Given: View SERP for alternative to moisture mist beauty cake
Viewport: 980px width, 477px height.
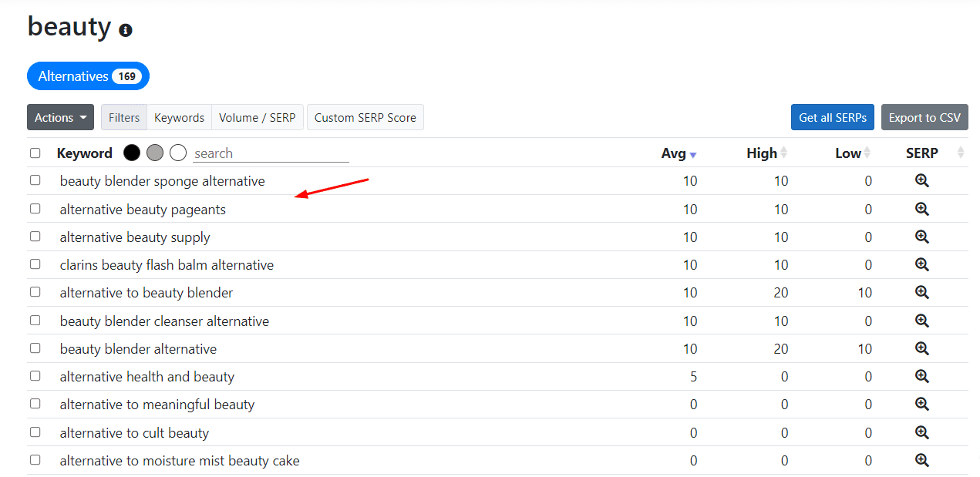Looking at the screenshot, I should pyautogui.click(x=921, y=460).
